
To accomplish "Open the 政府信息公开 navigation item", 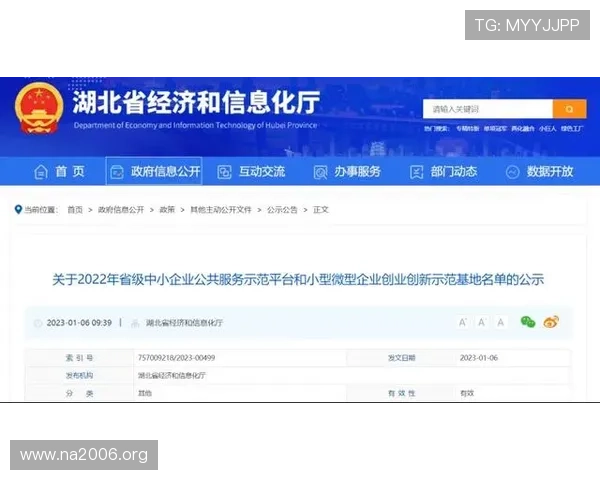I will click(154, 171).
